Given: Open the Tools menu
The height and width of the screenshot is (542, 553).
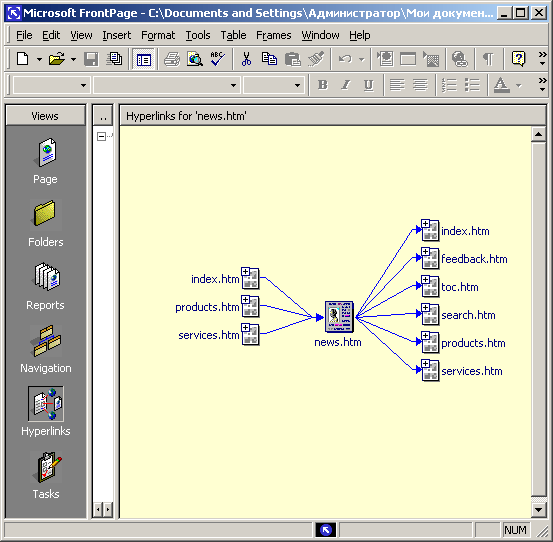Looking at the screenshot, I should [x=198, y=35].
